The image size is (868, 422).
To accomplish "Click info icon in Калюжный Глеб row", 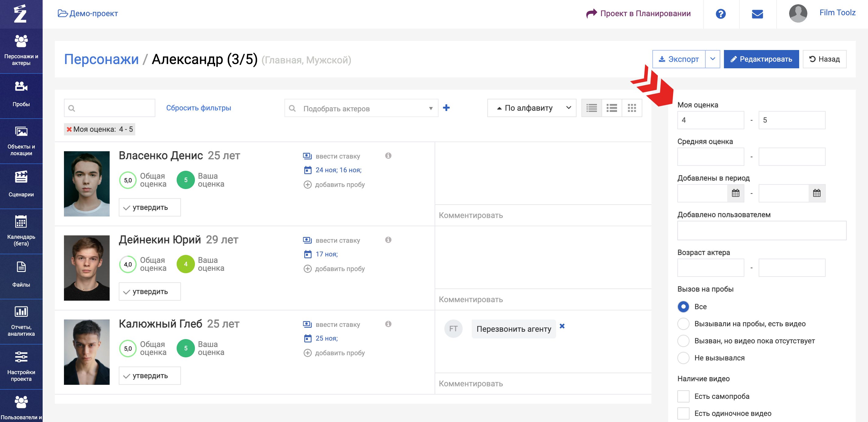I will pyautogui.click(x=388, y=324).
